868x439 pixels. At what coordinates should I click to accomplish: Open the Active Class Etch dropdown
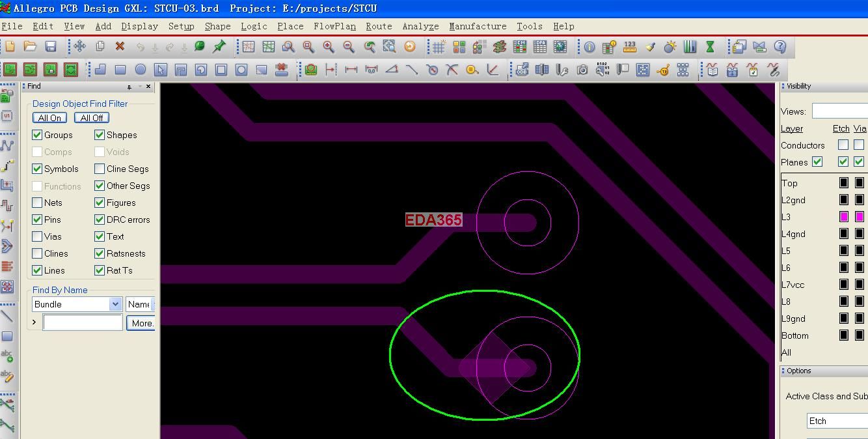(837, 421)
